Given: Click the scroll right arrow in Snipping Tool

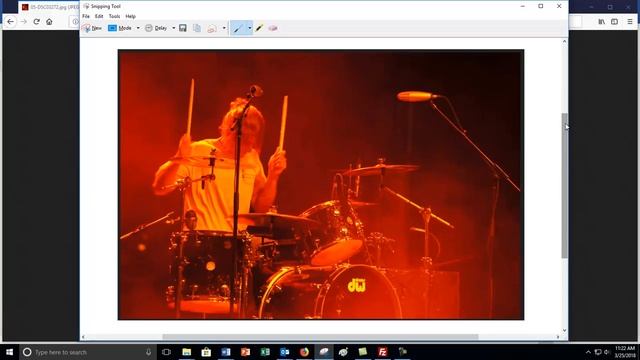Looking at the screenshot, I should [x=558, y=337].
